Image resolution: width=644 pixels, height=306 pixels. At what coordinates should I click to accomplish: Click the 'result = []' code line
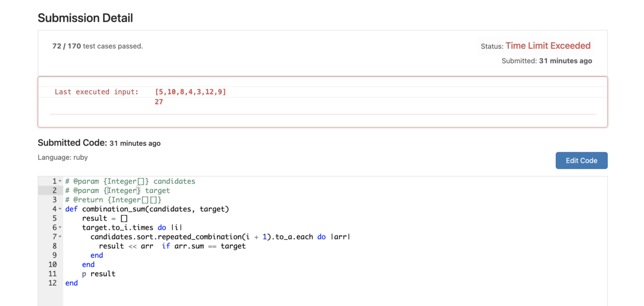pyautogui.click(x=105, y=218)
